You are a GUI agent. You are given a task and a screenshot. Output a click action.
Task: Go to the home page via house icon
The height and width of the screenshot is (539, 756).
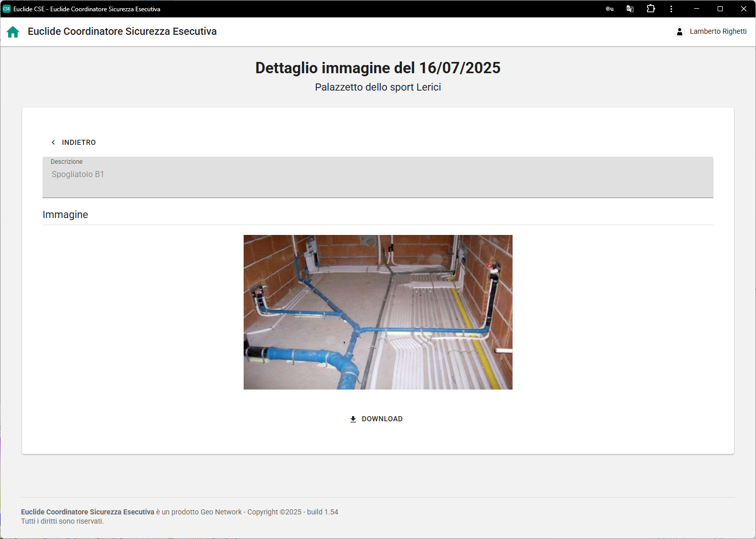[13, 32]
